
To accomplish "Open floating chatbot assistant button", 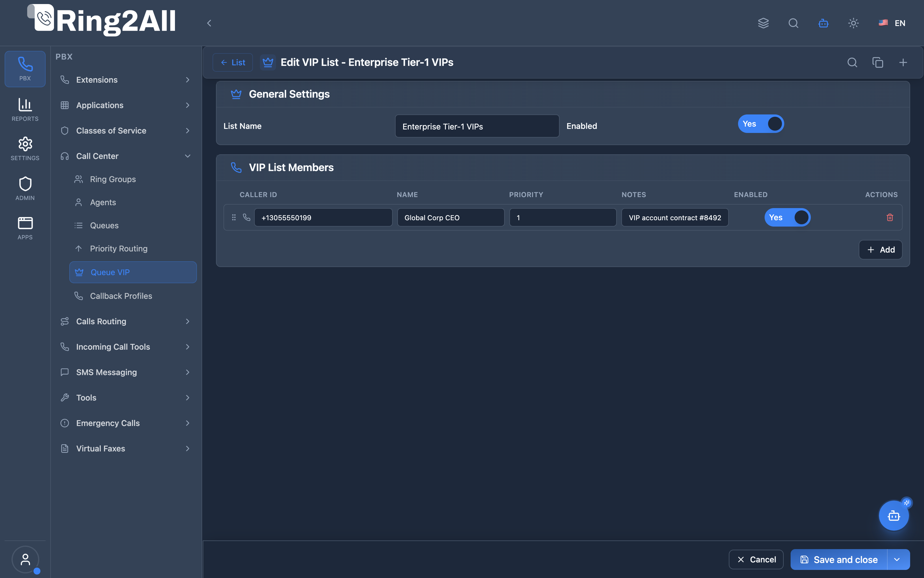I will 893,516.
